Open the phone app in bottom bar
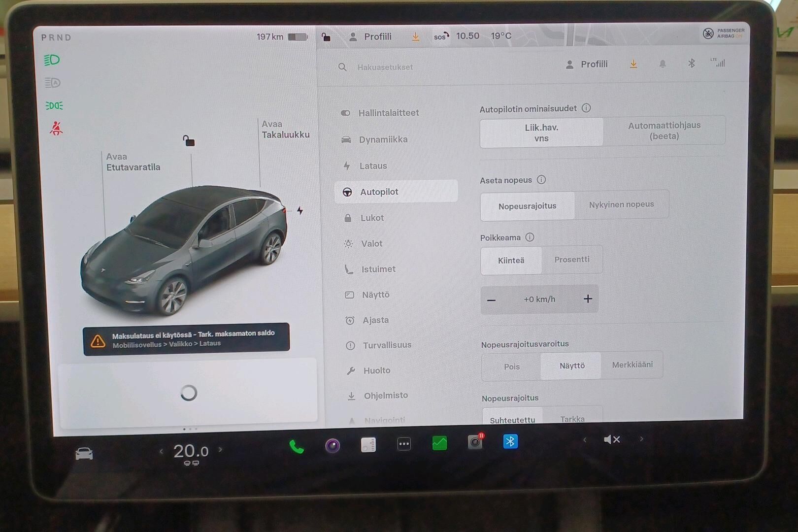 (296, 446)
